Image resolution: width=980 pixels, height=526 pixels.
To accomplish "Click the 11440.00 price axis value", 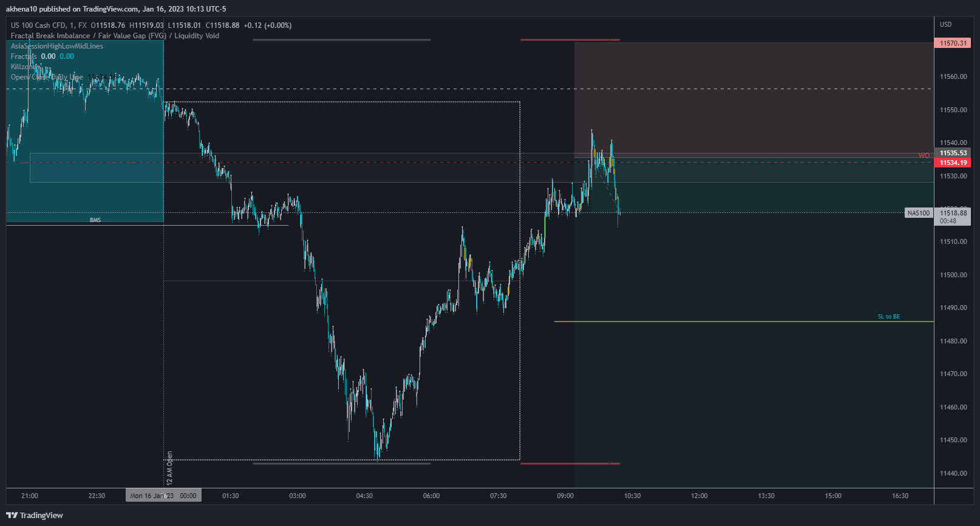I will (x=953, y=473).
